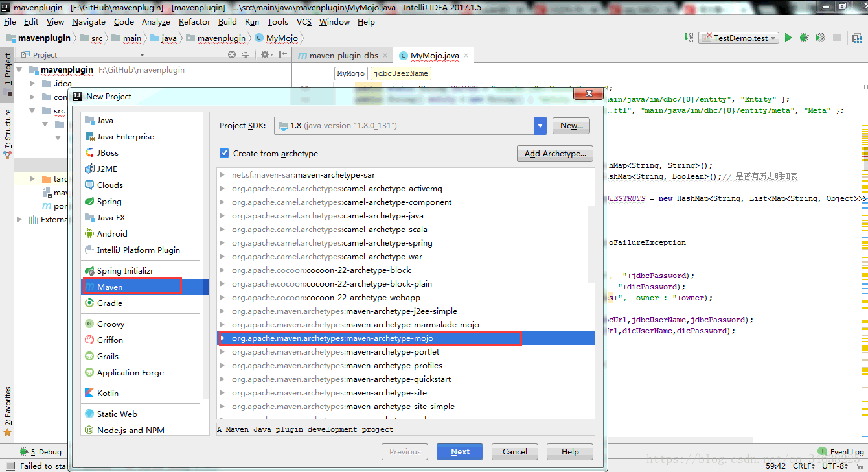Run the TestDemo.test configuration

tap(788, 38)
